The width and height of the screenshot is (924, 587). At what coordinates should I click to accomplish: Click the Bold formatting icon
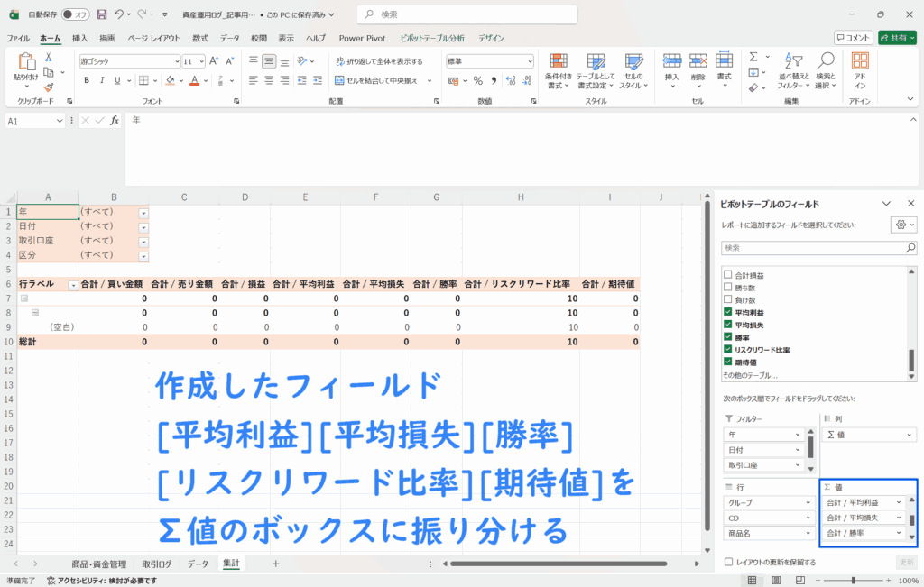tap(87, 80)
